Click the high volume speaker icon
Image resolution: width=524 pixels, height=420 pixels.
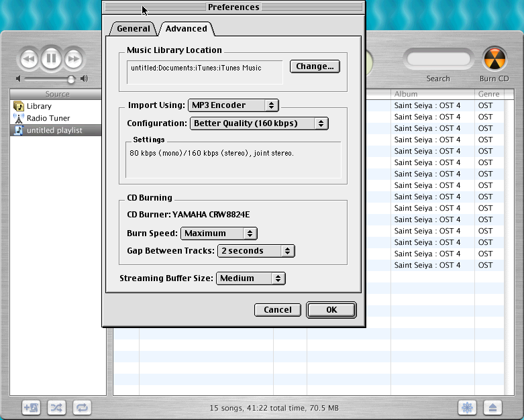coord(85,79)
